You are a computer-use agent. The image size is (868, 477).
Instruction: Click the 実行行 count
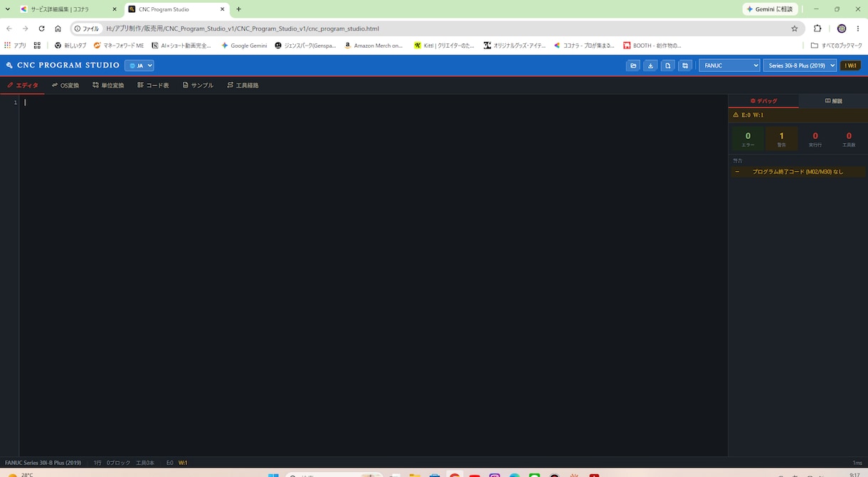tap(815, 139)
